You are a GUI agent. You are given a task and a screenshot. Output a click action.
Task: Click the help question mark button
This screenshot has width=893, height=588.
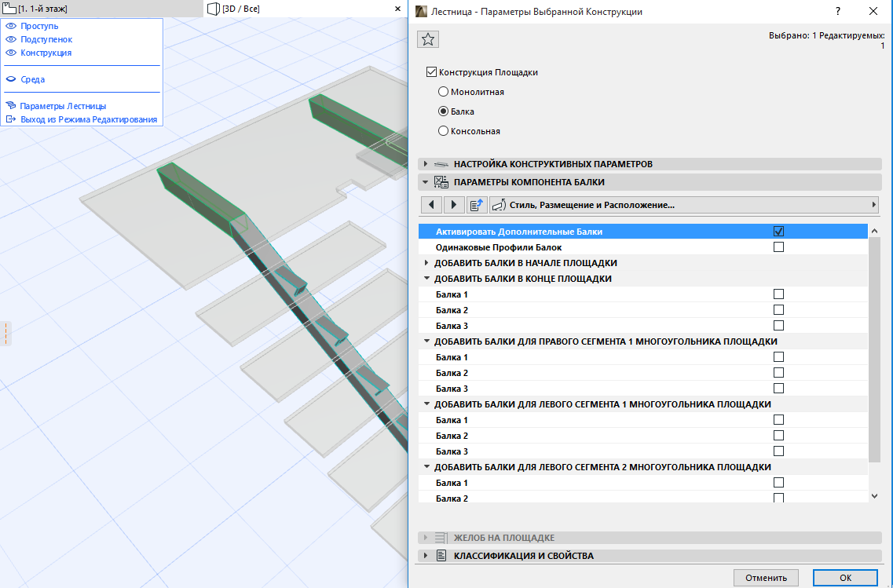[x=838, y=11]
